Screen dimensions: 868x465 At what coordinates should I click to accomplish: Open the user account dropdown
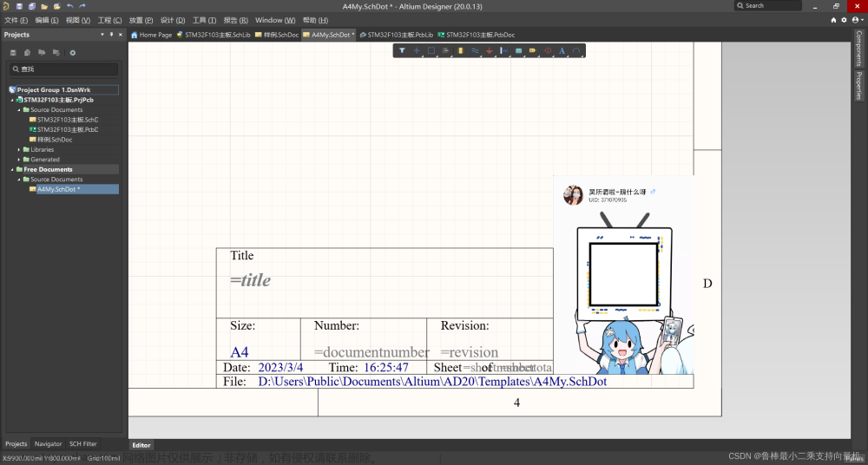[857, 20]
